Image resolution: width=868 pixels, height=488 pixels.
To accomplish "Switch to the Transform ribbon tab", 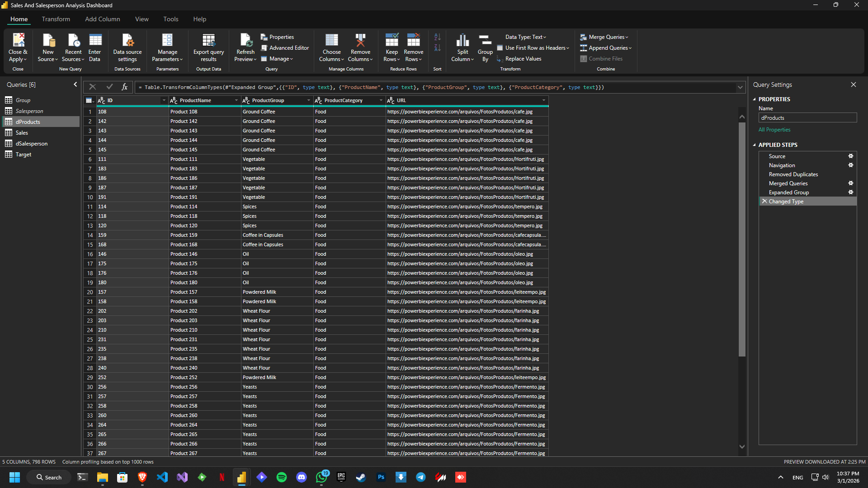I will (56, 19).
